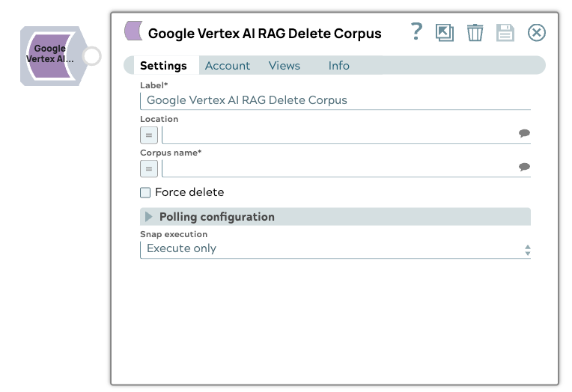Image resolution: width=572 pixels, height=392 pixels.
Task: Select the Settings tab
Action: [x=163, y=66]
